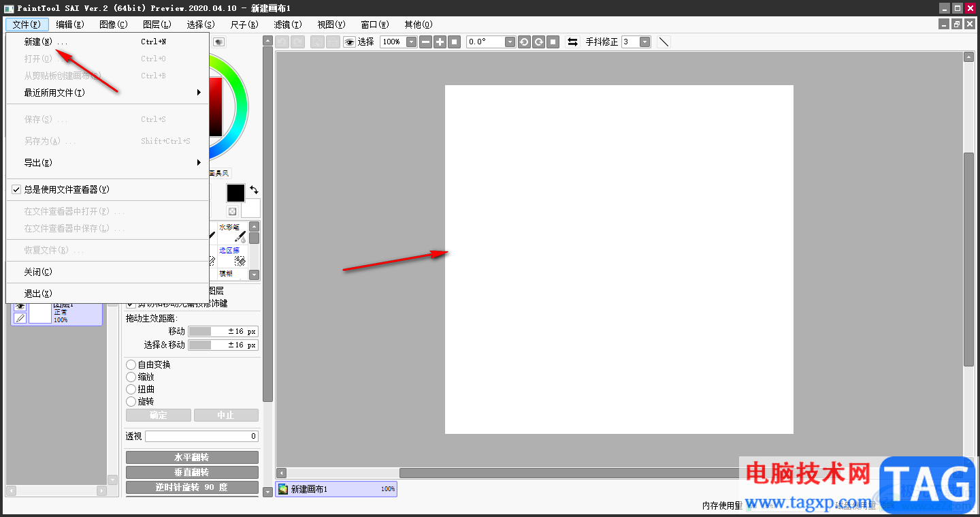This screenshot has height=517, width=980.
Task: Click the color panel icon above the color wheel
Action: [x=218, y=42]
